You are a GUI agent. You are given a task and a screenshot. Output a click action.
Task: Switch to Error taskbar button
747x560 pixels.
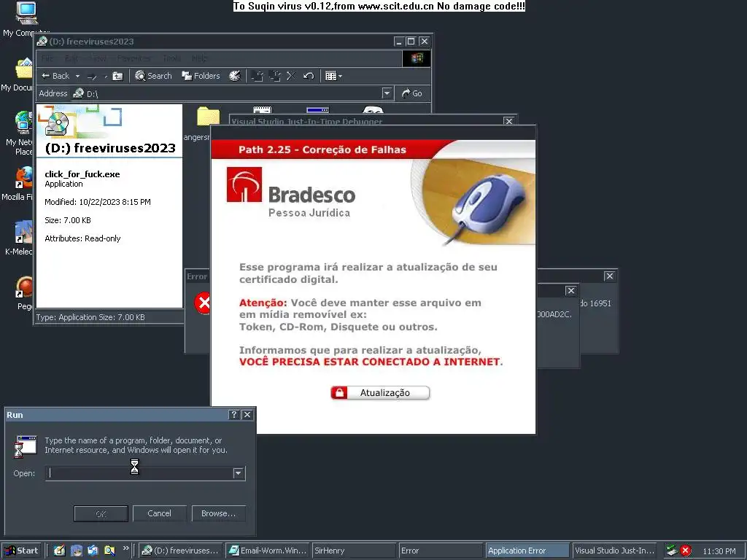[x=441, y=551]
